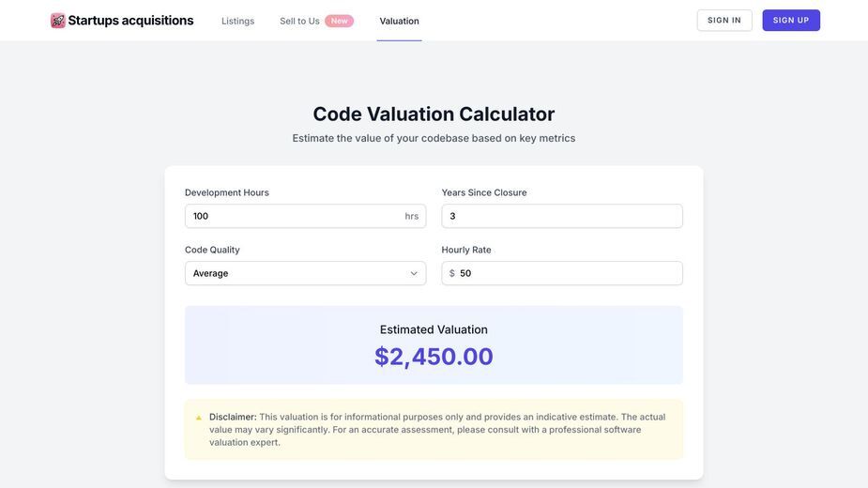Switch to the Valuation tab
Image resolution: width=868 pixels, height=488 pixels.
coord(399,21)
